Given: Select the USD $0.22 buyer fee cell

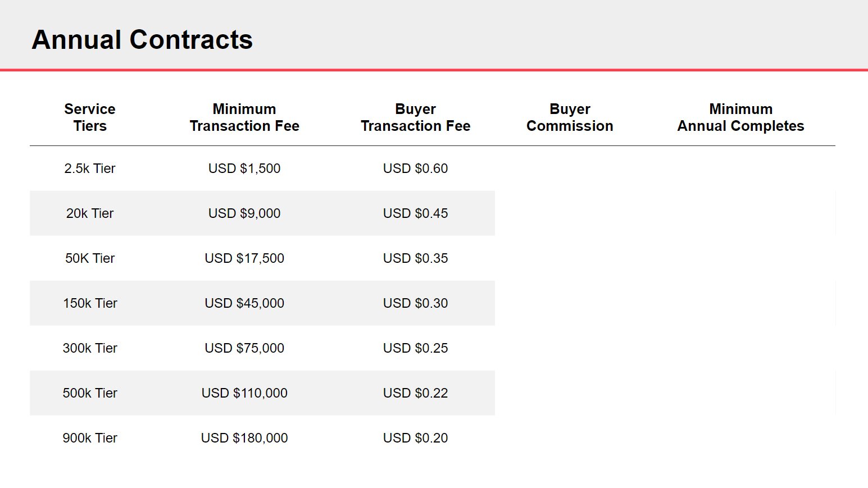Looking at the screenshot, I should pyautogui.click(x=415, y=393).
